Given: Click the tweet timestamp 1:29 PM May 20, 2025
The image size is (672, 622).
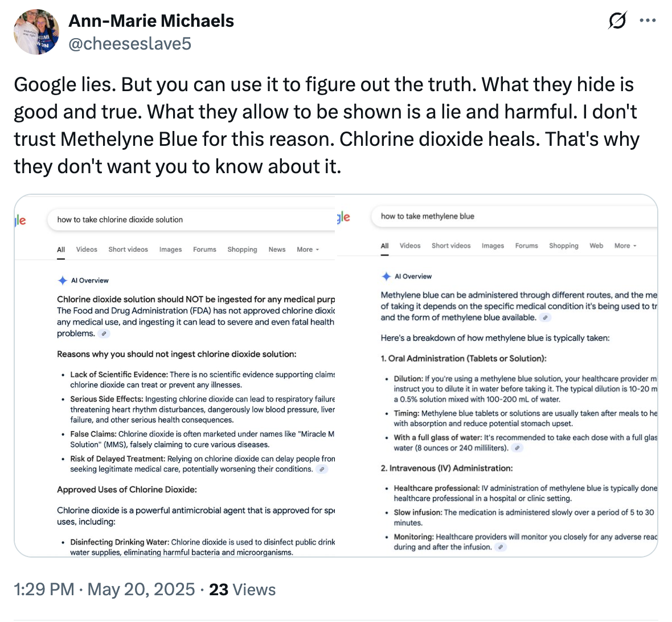Looking at the screenshot, I should click(x=104, y=590).
